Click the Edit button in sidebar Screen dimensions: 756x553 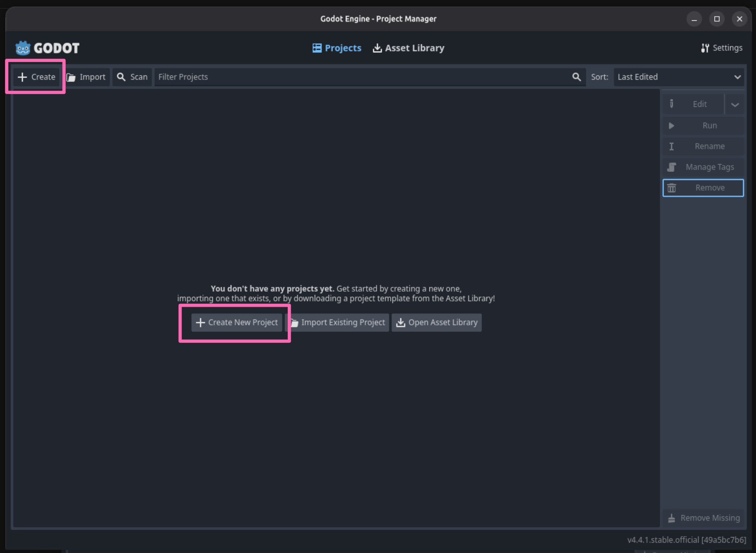[693, 104]
